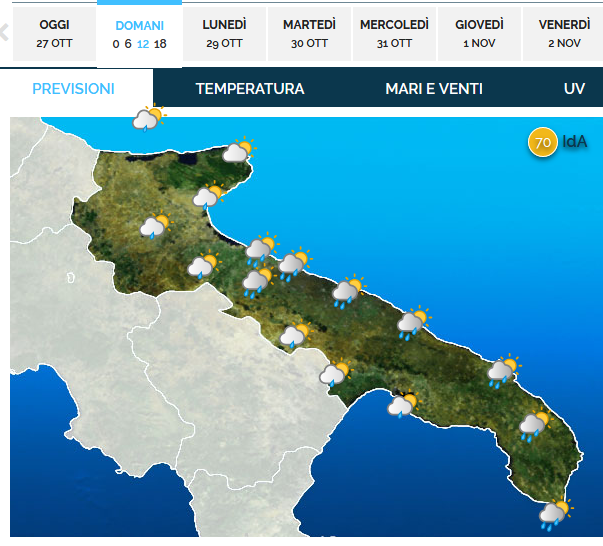
Task: Select hour 6 under Domani
Action: (x=128, y=44)
